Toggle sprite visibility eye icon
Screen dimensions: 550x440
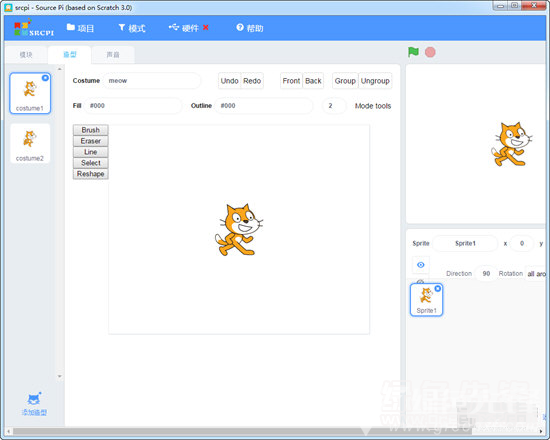click(x=421, y=265)
